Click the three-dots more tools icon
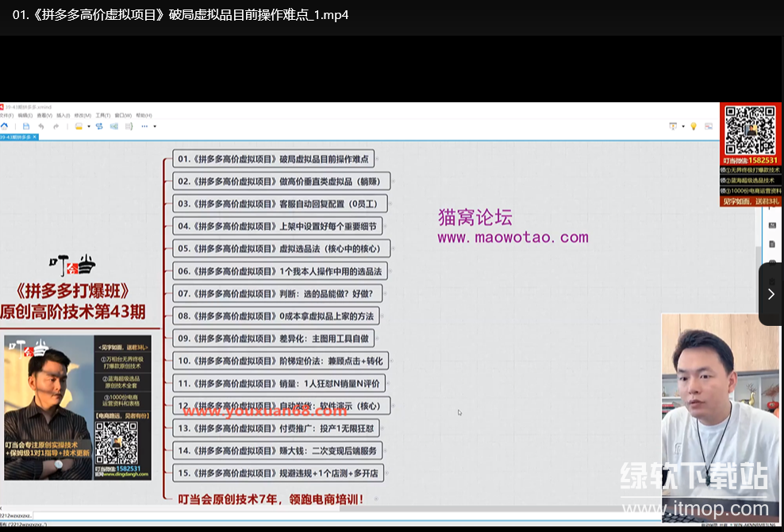 click(x=144, y=126)
